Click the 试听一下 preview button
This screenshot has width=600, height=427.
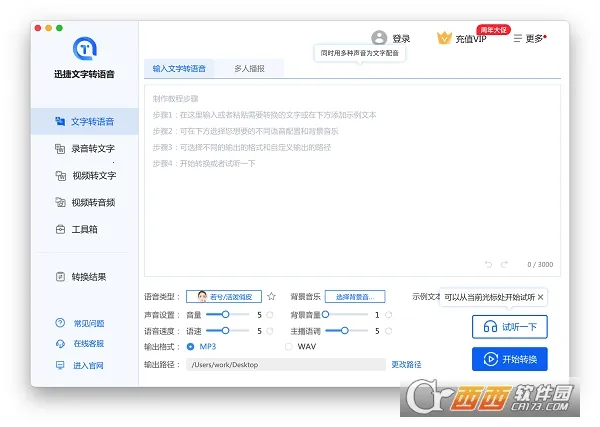(509, 326)
